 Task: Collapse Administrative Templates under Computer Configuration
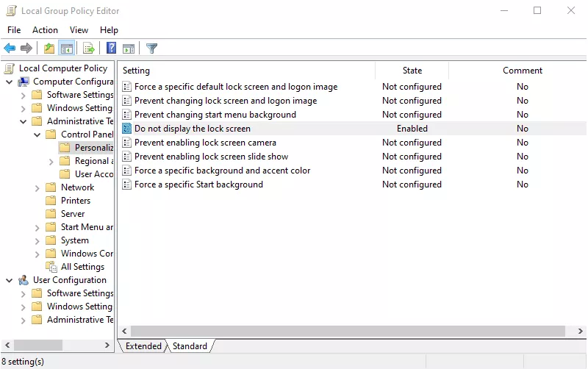point(24,121)
